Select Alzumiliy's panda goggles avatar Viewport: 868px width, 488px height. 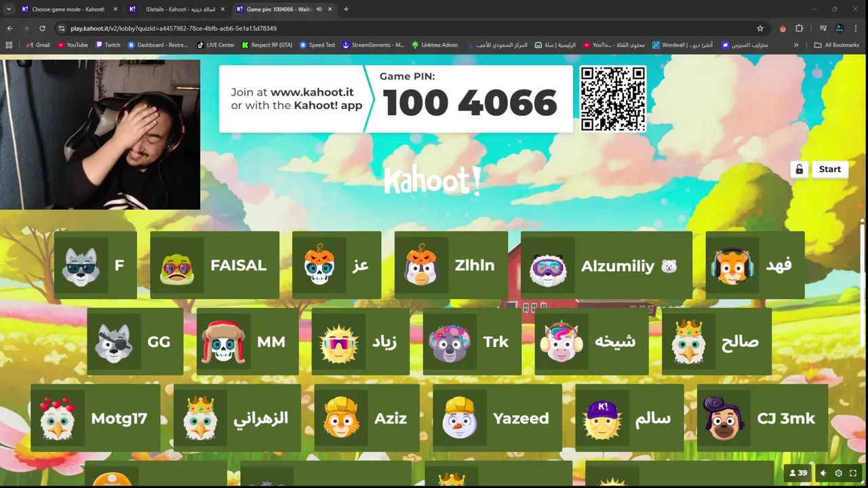click(547, 266)
